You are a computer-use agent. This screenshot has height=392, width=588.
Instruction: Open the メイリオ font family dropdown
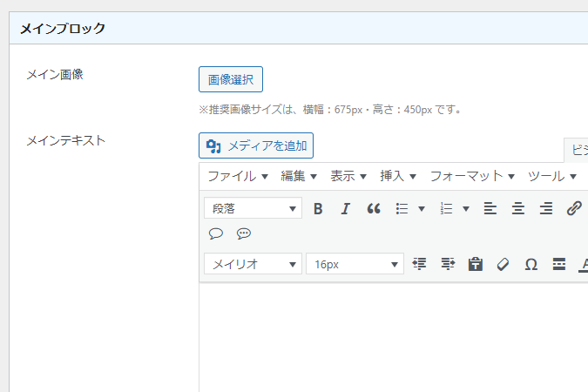[253, 264]
